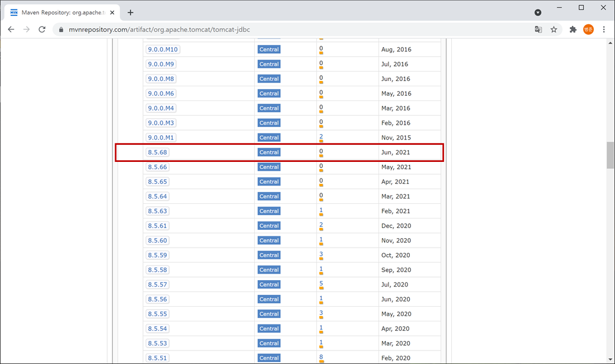Focus the address bar URL
The width and height of the screenshot is (615, 364).
[159, 30]
